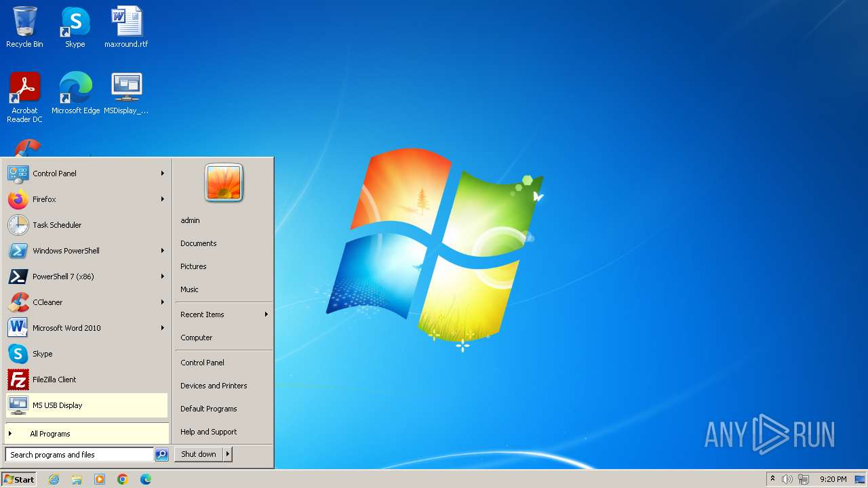Launch FileZilla Client from Start menu
Image resolution: width=868 pixels, height=488 pixels.
87,380
